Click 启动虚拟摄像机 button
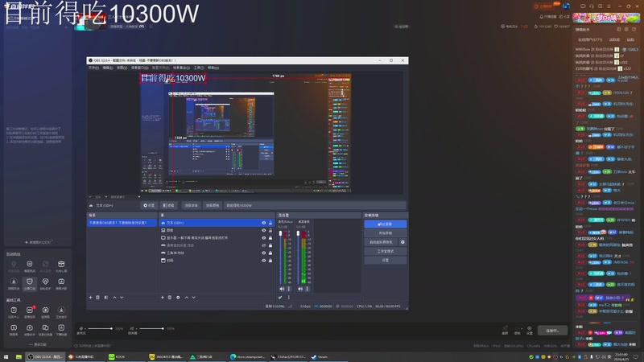The width and height of the screenshot is (644, 362). pos(381,242)
